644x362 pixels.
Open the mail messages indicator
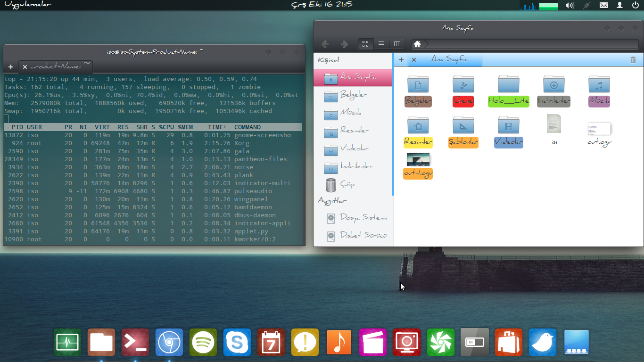(603, 6)
